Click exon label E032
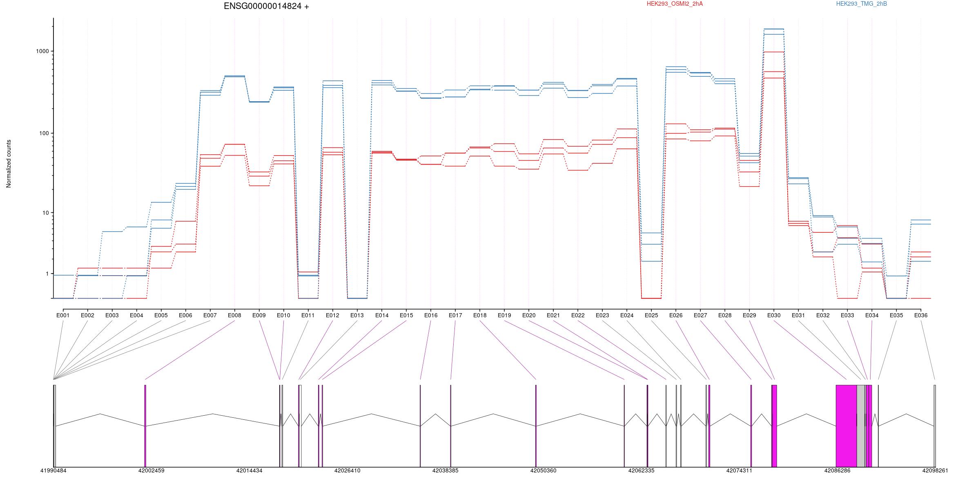 (823, 315)
